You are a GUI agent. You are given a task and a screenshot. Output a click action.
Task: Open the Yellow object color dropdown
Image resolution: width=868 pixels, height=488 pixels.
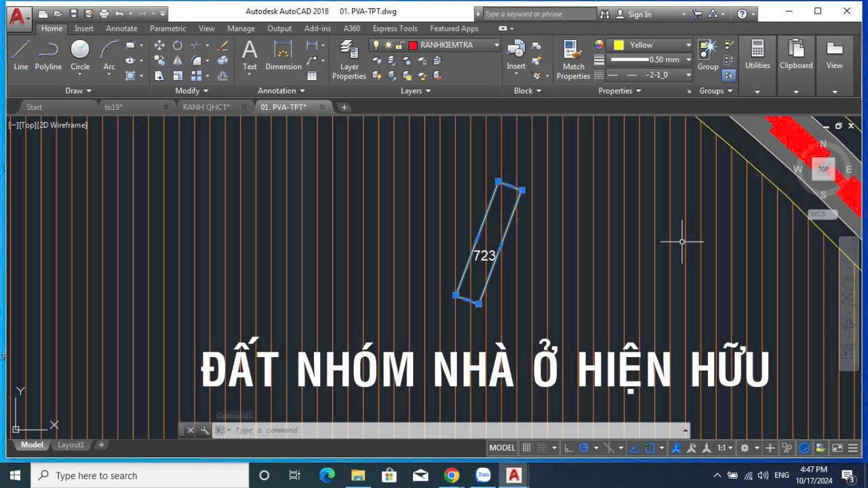(688, 45)
